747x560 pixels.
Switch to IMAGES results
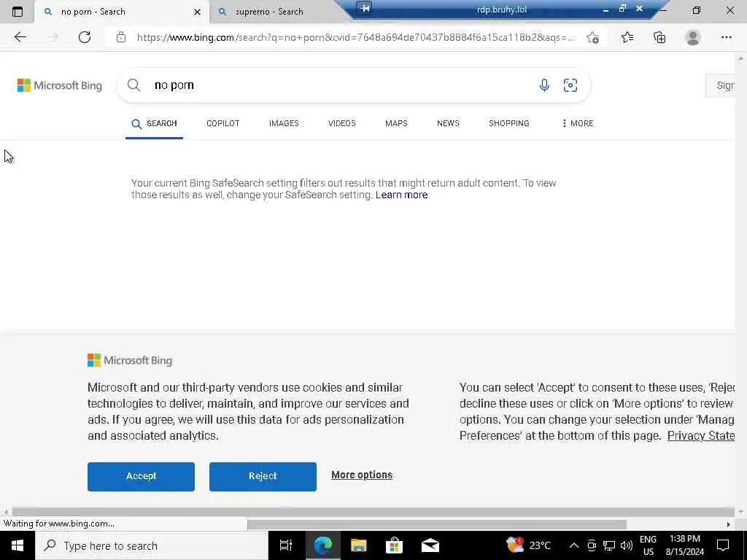(284, 123)
